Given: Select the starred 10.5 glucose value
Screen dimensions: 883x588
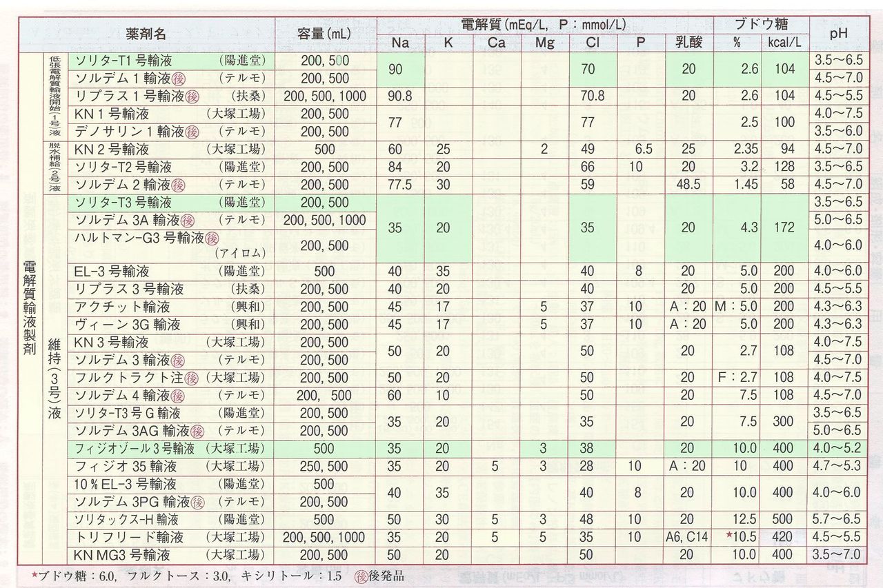Looking at the screenshot, I should point(742,538).
